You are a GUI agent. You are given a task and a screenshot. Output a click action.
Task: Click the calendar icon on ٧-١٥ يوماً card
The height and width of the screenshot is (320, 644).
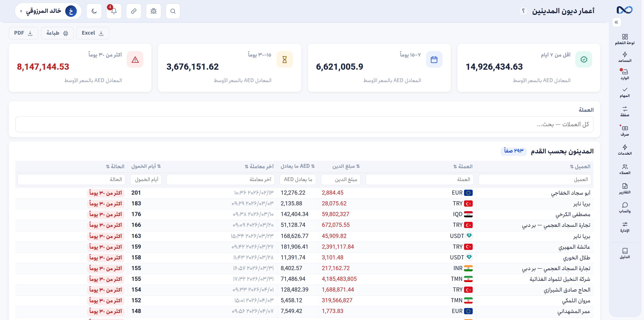point(434,59)
